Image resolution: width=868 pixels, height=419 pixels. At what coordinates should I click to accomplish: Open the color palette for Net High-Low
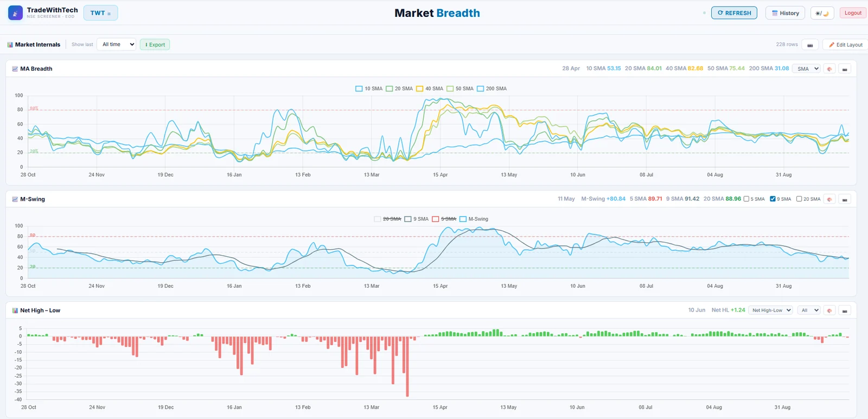[x=829, y=310]
